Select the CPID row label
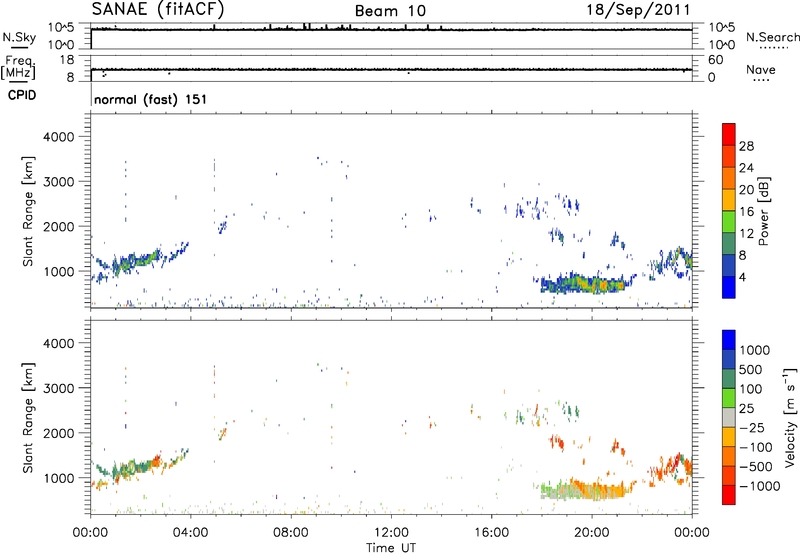The image size is (800, 554). (x=22, y=95)
